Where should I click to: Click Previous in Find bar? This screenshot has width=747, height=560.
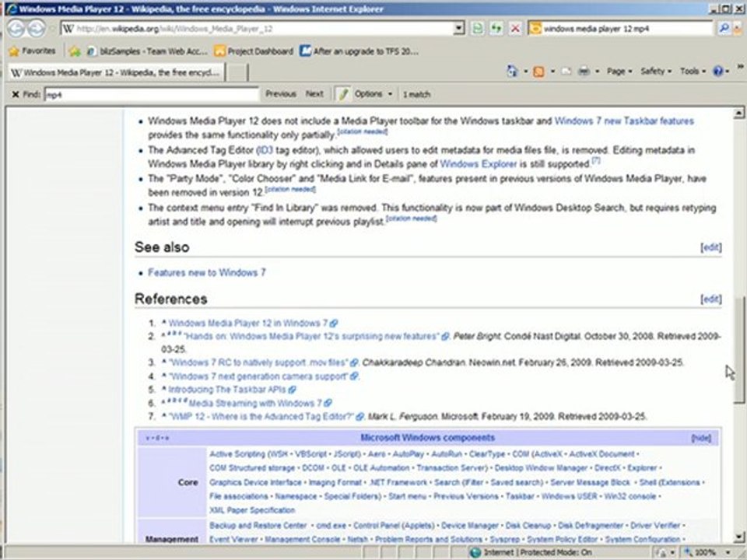pyautogui.click(x=281, y=94)
